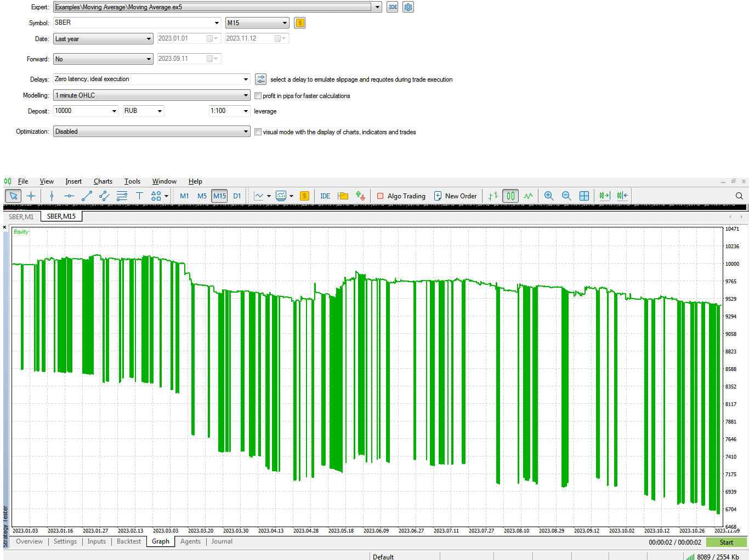Click the New Order button
The height and width of the screenshot is (560, 749).
[x=455, y=196]
